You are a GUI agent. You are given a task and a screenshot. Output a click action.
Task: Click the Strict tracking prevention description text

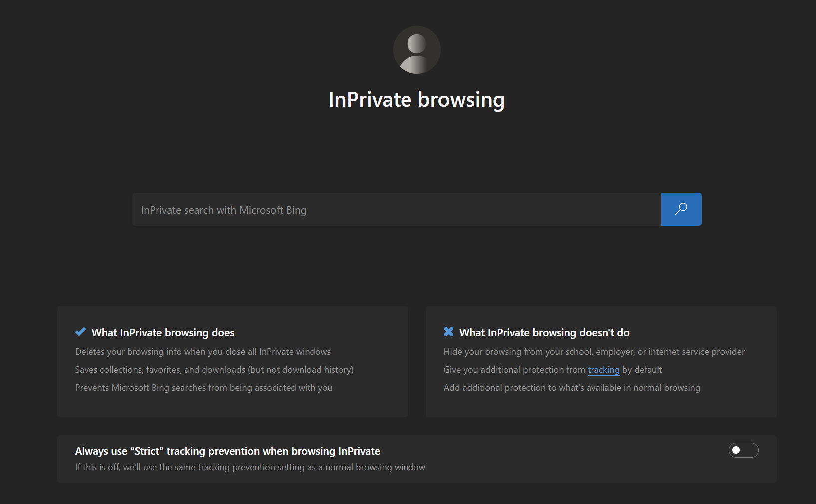tap(250, 467)
